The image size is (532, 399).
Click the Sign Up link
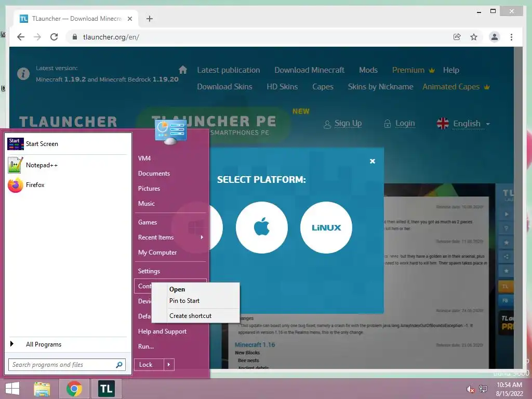pos(348,123)
